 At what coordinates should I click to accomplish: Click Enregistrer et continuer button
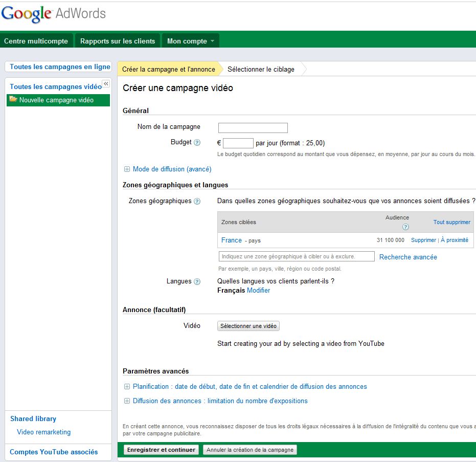(161, 450)
